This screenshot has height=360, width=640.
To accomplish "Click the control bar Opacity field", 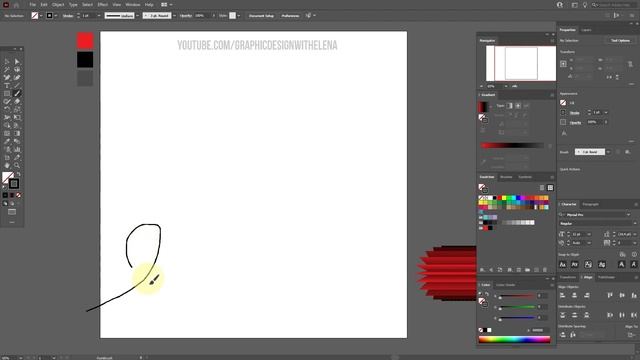I will pyautogui.click(x=201, y=16).
